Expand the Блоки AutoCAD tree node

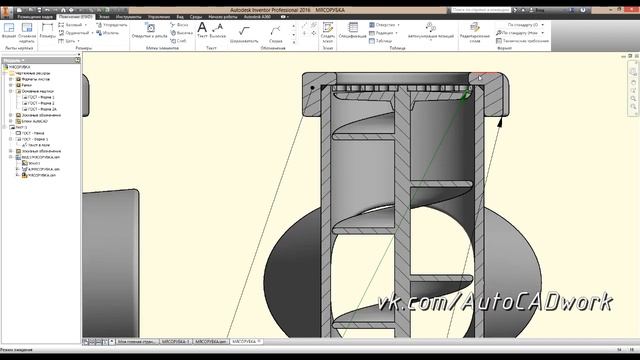(11, 121)
